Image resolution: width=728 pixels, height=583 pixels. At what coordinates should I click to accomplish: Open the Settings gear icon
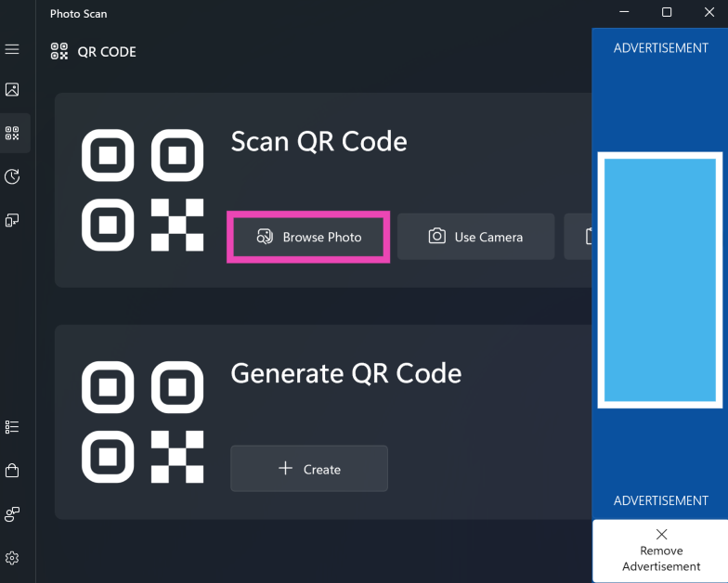click(12, 558)
